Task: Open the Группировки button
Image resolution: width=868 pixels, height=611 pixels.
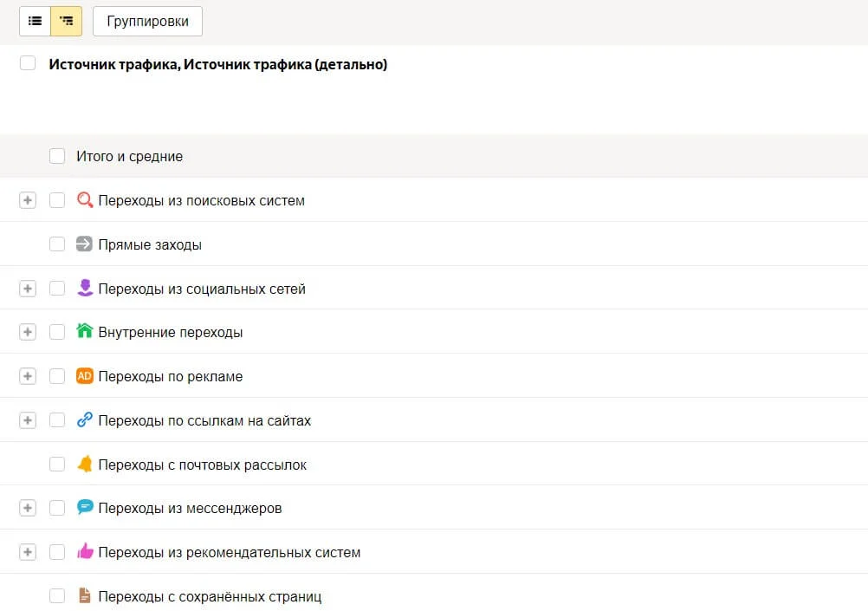Action: click(147, 21)
